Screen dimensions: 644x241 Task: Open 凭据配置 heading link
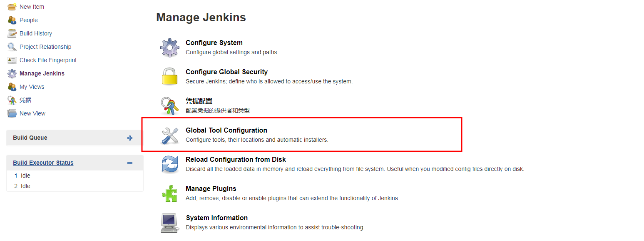(199, 101)
